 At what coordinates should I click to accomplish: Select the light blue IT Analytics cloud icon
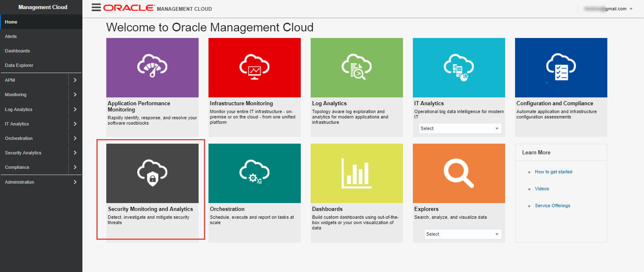[x=459, y=68]
